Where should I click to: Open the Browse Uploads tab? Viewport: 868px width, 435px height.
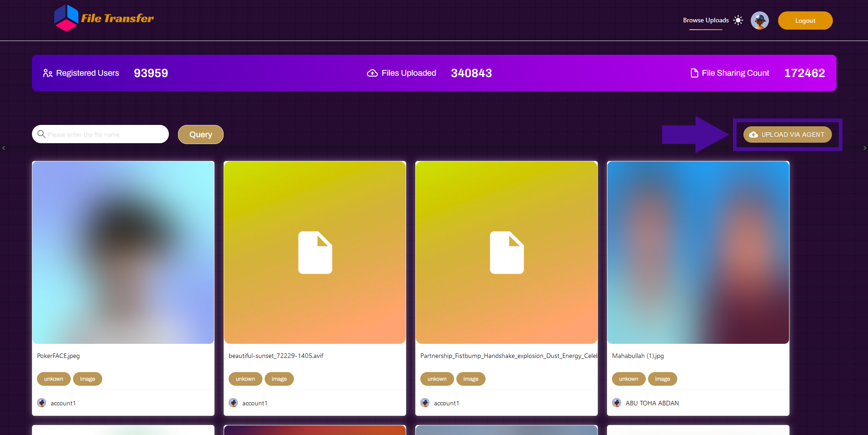pos(706,20)
